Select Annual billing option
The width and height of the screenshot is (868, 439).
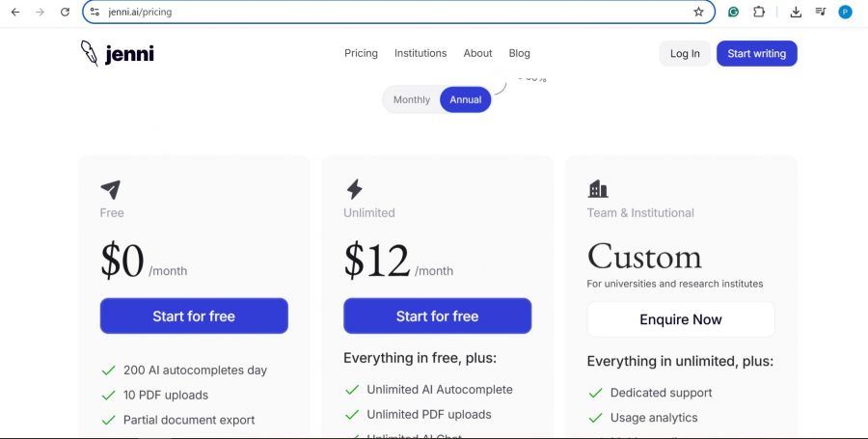pyautogui.click(x=466, y=99)
